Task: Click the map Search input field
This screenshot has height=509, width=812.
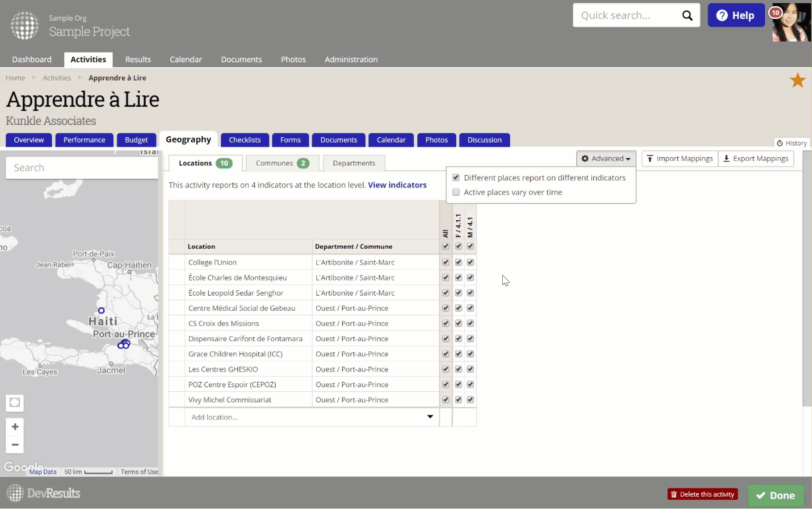Action: point(82,168)
